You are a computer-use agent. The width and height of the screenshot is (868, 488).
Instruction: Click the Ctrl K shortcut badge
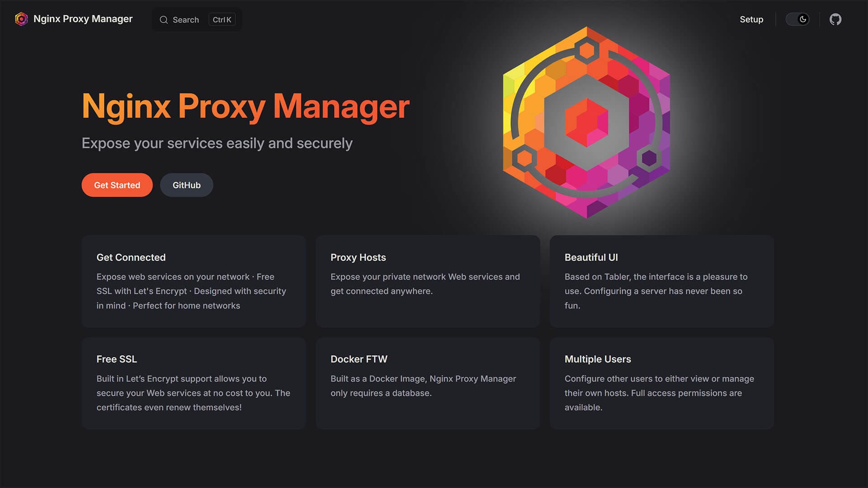click(222, 20)
